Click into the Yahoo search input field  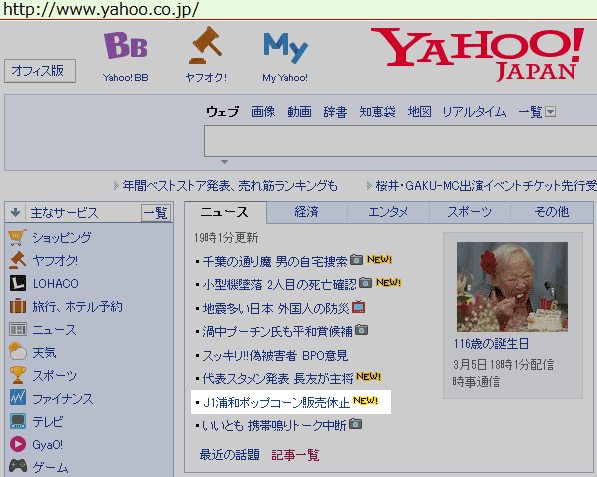[x=401, y=141]
